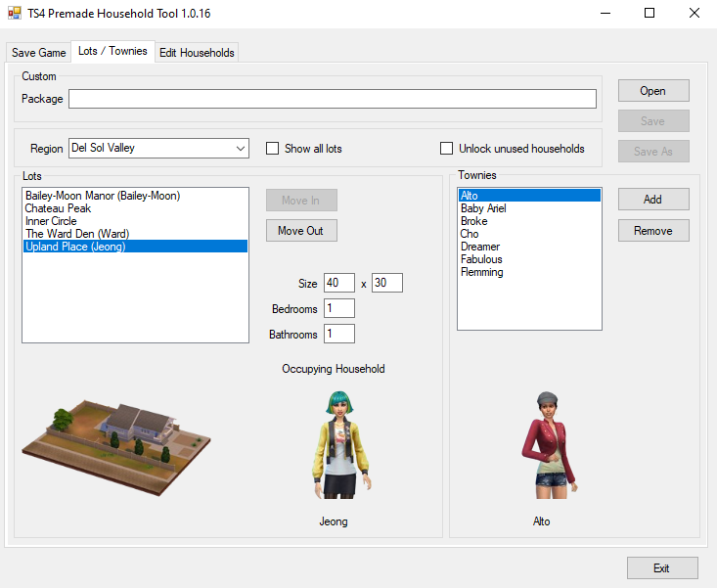The width and height of the screenshot is (717, 588).
Task: Switch to the Save Game tab
Action: (x=39, y=53)
